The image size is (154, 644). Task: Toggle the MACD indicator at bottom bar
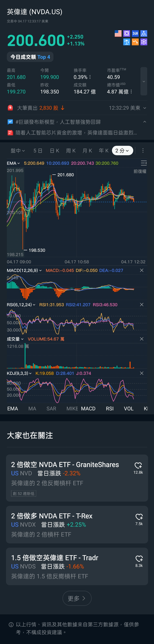(x=88, y=408)
